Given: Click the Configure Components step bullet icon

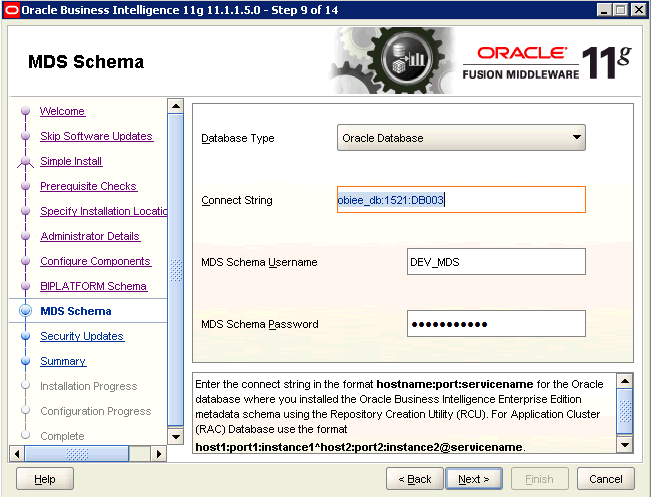Looking at the screenshot, I should click(x=25, y=261).
